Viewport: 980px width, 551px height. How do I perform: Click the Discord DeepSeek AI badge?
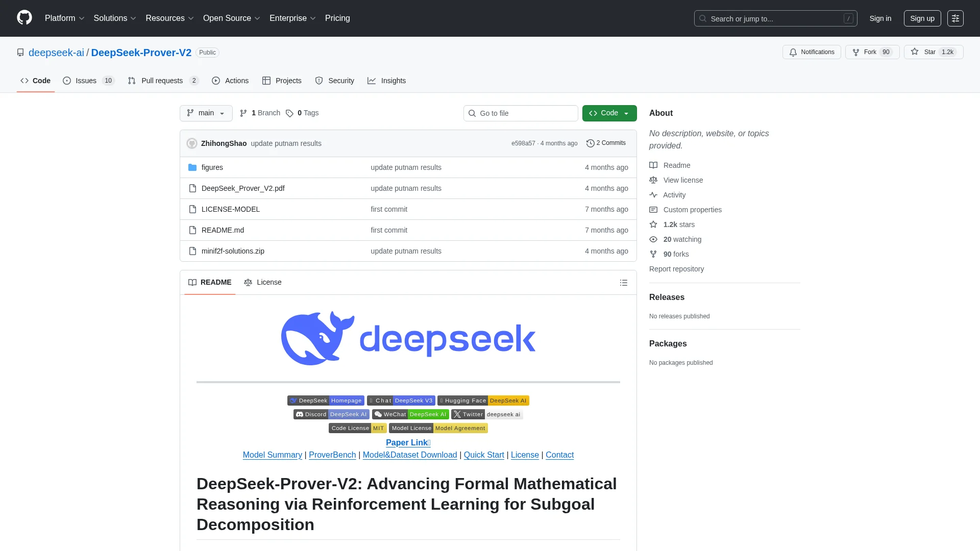click(331, 414)
